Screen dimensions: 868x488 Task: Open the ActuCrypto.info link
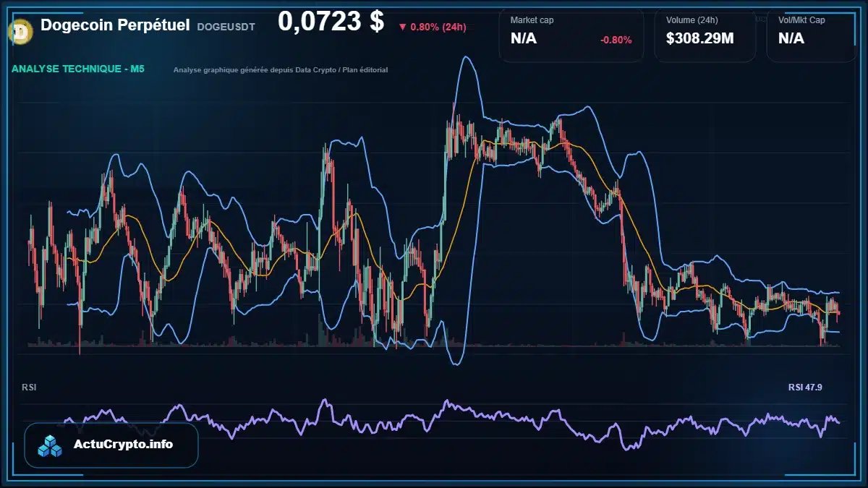(x=111, y=445)
